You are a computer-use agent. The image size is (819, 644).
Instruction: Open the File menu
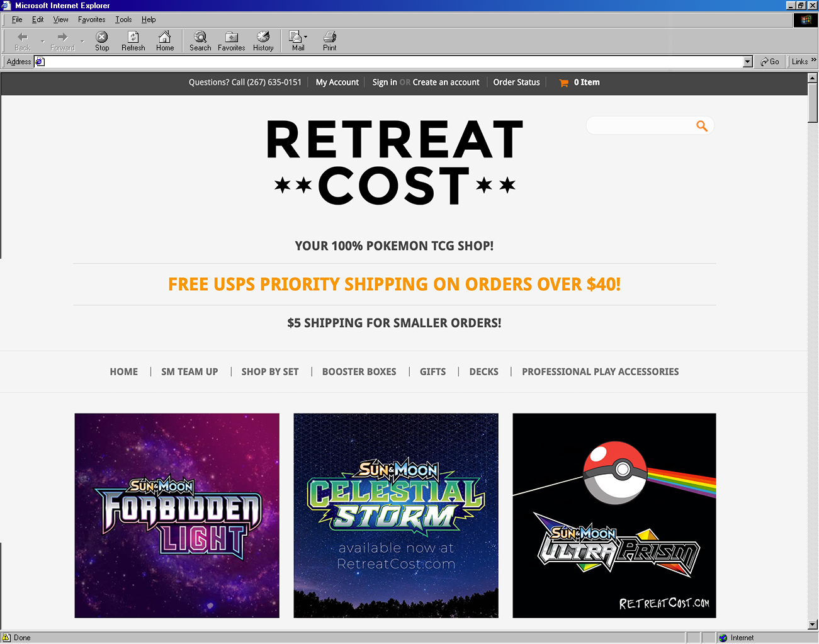click(x=17, y=20)
